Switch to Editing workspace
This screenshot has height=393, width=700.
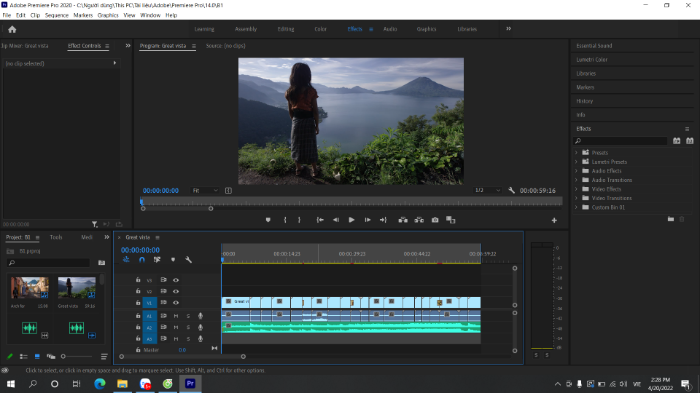(286, 29)
